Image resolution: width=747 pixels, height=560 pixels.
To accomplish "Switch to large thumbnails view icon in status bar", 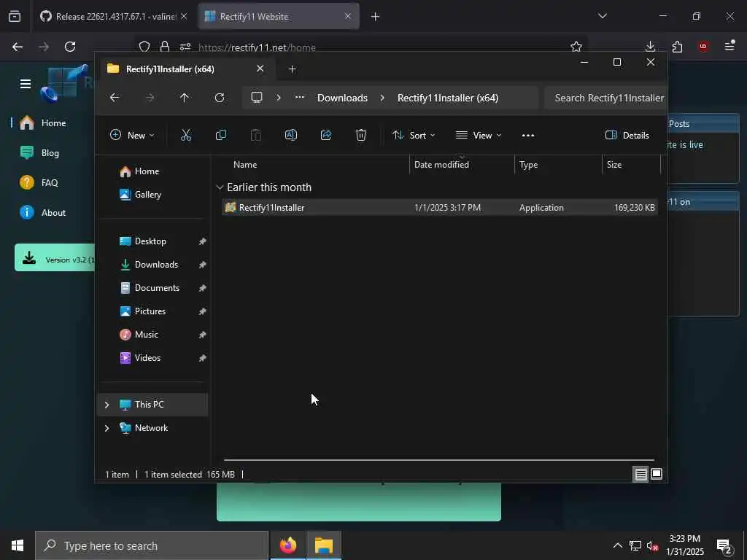I will click(x=657, y=474).
